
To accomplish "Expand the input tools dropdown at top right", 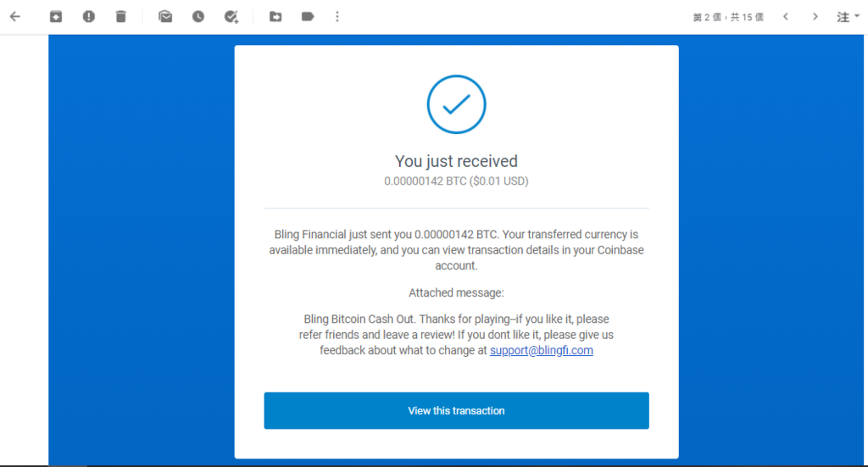I will [848, 17].
